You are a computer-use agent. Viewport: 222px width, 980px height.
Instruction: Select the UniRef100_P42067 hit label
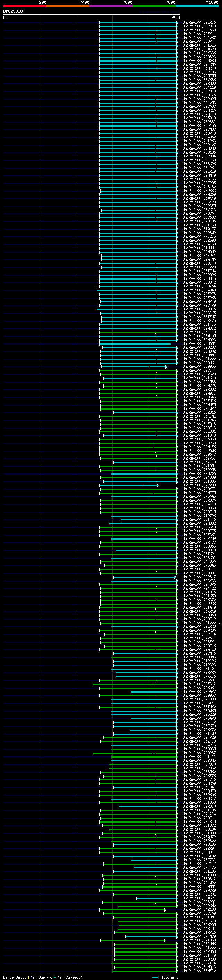[199, 38]
